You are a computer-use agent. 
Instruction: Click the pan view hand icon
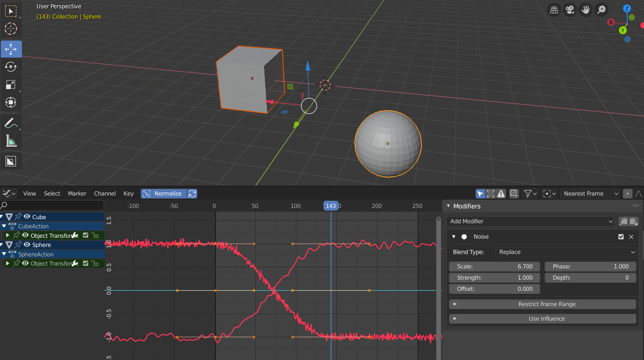coord(586,10)
